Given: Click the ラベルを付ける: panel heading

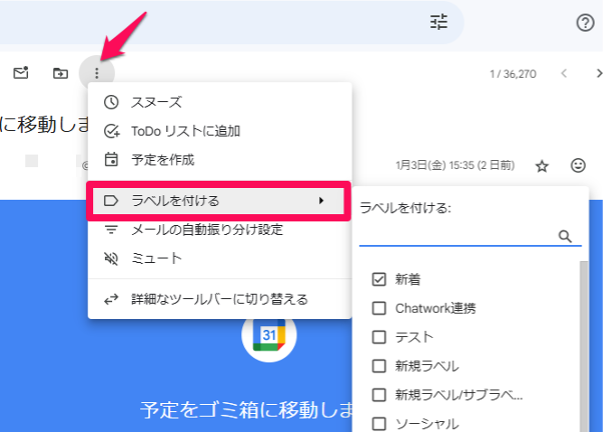Looking at the screenshot, I should (405, 208).
